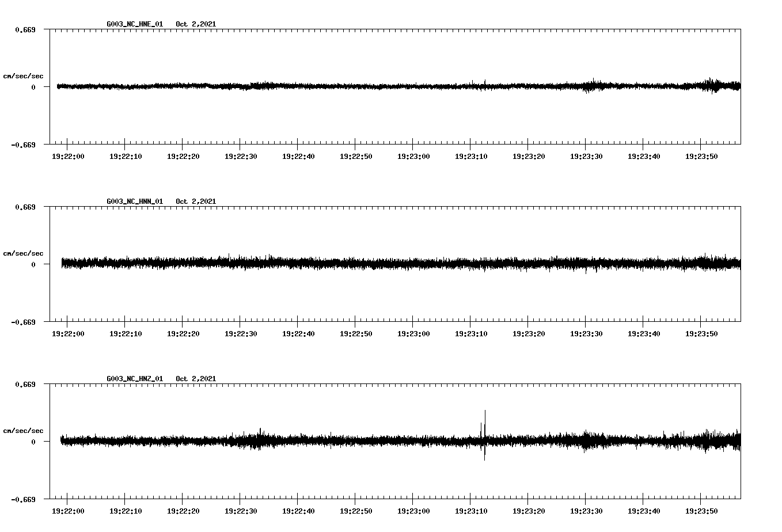Click 19:23:50 time label under HNZ plot
This screenshot has height=532, width=782.
pyautogui.click(x=701, y=511)
